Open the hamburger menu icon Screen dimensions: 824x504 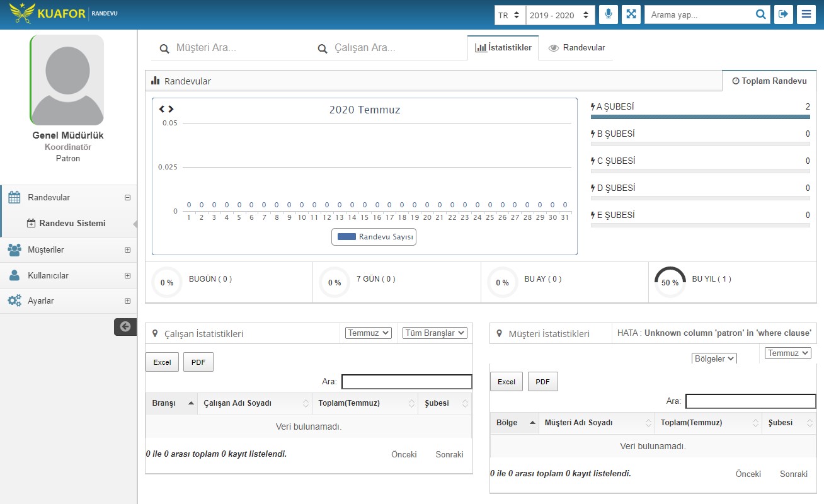(x=806, y=14)
